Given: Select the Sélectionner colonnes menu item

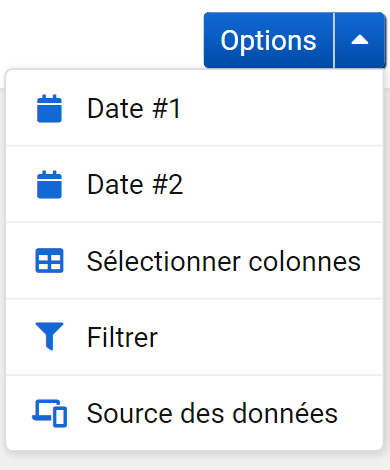Looking at the screenshot, I should click(194, 261).
